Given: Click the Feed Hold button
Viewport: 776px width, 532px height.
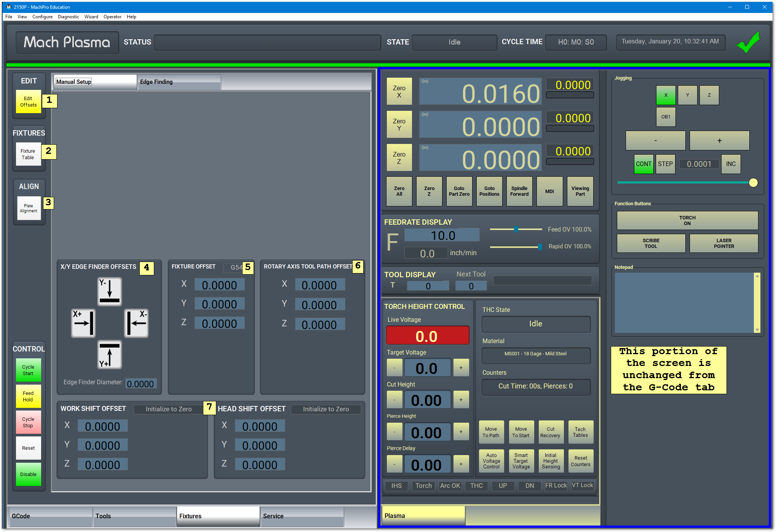Looking at the screenshot, I should [28, 396].
